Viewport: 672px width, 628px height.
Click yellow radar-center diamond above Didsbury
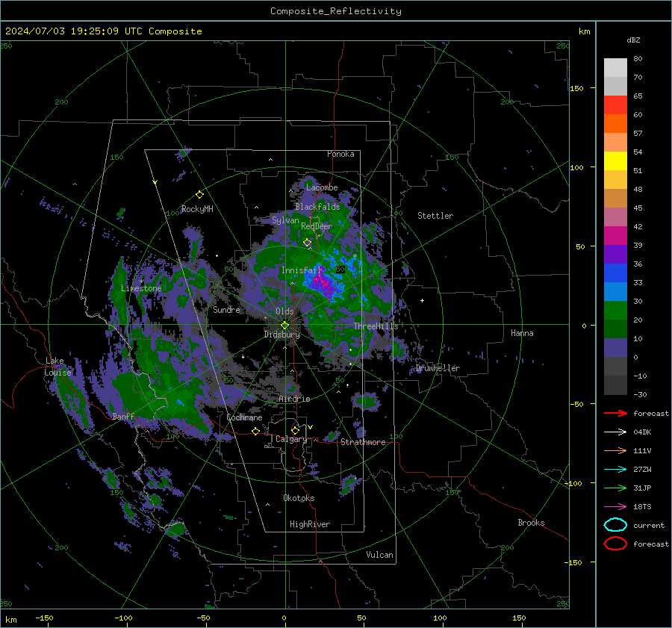pos(285,326)
